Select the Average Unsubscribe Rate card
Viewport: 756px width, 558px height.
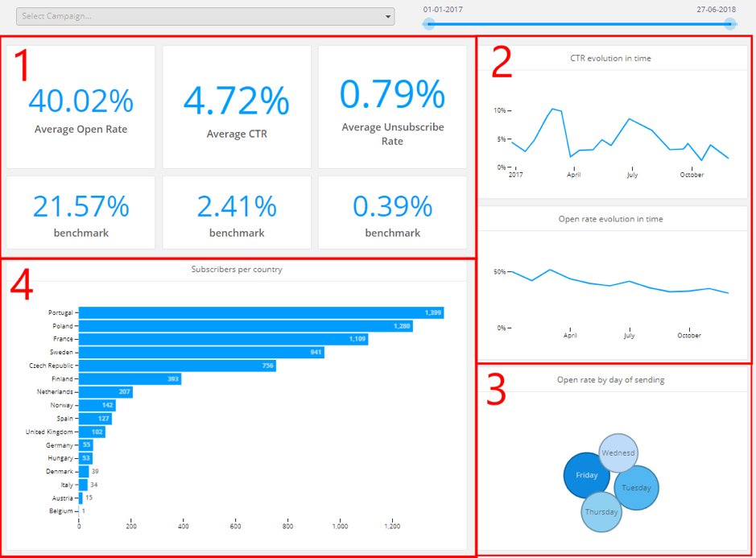(x=392, y=105)
